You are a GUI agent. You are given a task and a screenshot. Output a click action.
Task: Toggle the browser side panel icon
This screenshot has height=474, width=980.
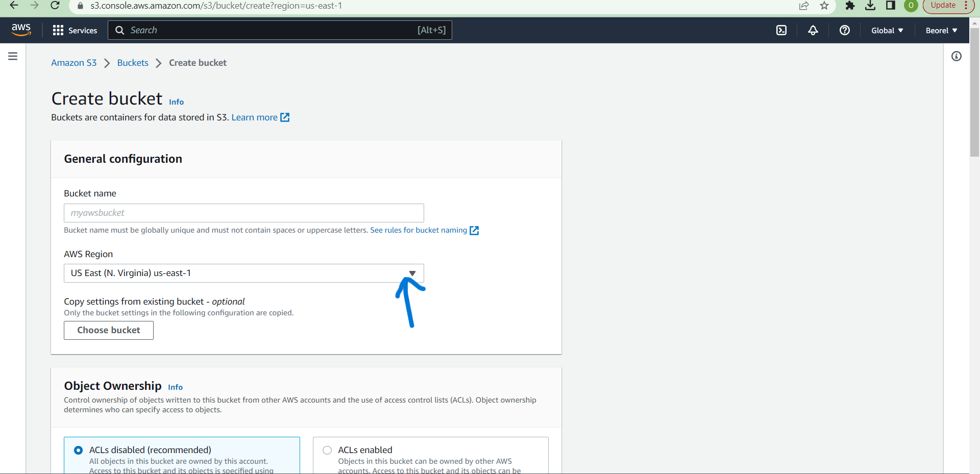(891, 6)
